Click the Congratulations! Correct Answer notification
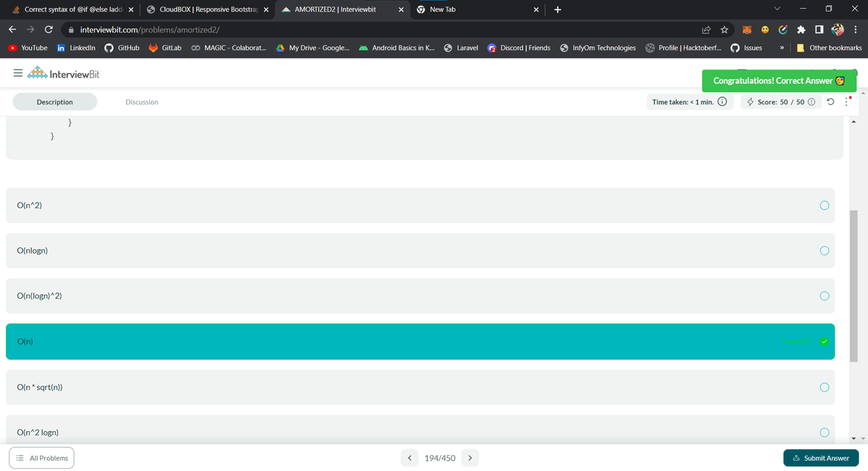Screen dimensions: 868x471 778,80
